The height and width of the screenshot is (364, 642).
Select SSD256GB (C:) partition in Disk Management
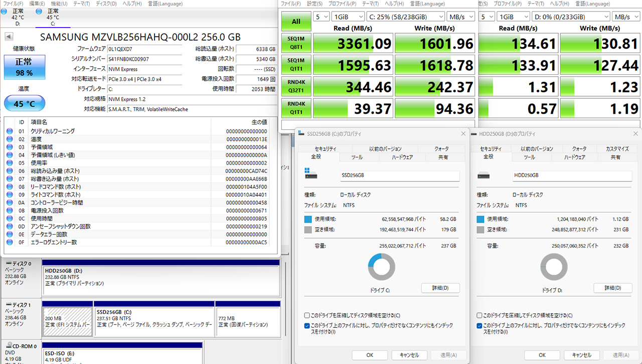coord(154,318)
